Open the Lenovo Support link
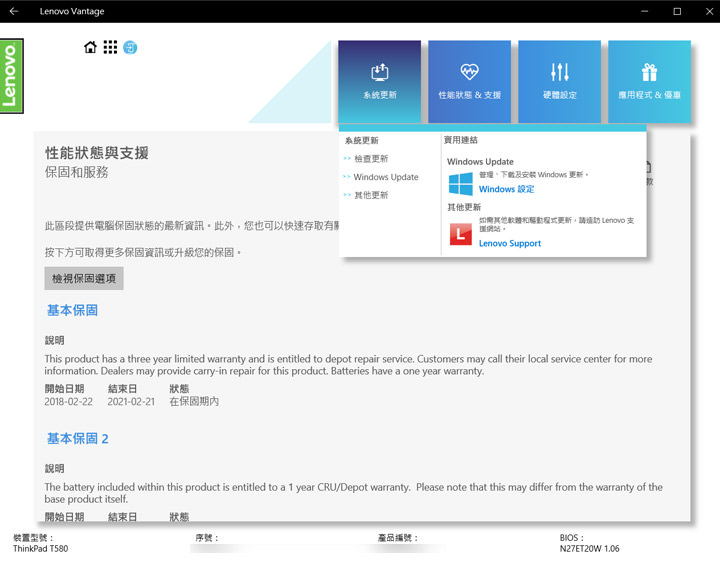 pos(509,243)
